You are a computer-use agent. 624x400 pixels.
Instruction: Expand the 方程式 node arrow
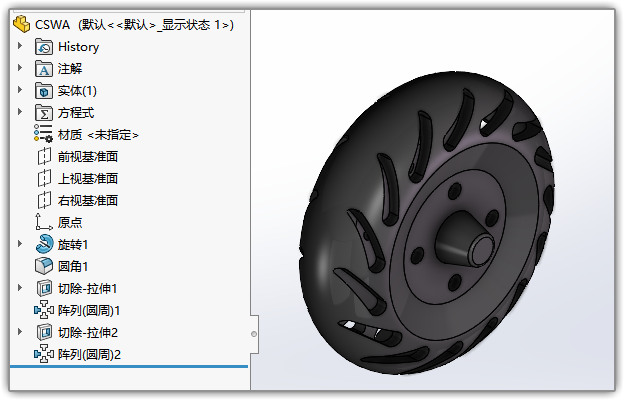20,112
